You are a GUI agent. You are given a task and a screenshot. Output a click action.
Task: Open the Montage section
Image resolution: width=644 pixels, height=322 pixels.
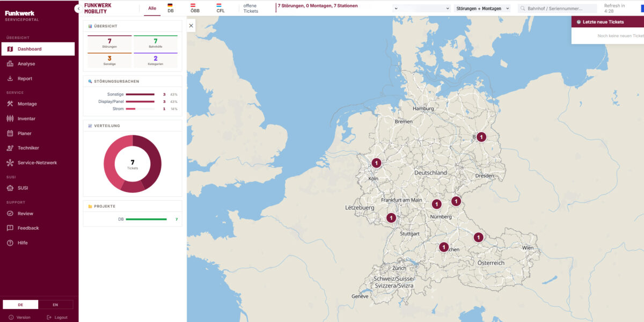[x=38, y=104]
